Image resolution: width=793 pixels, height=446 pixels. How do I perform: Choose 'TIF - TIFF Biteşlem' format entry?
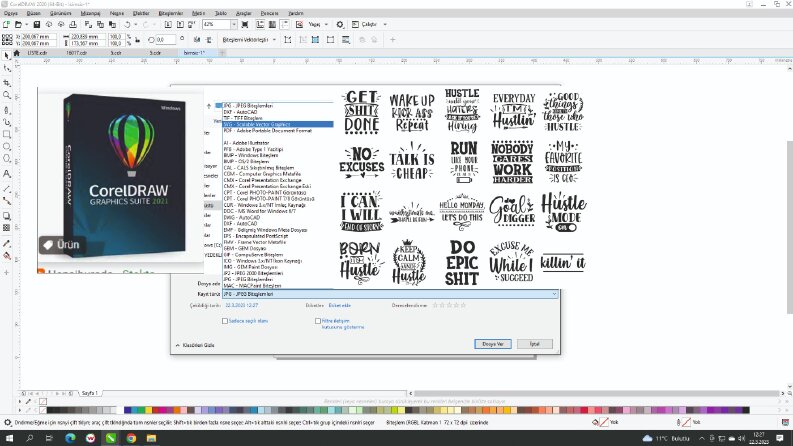pos(278,118)
